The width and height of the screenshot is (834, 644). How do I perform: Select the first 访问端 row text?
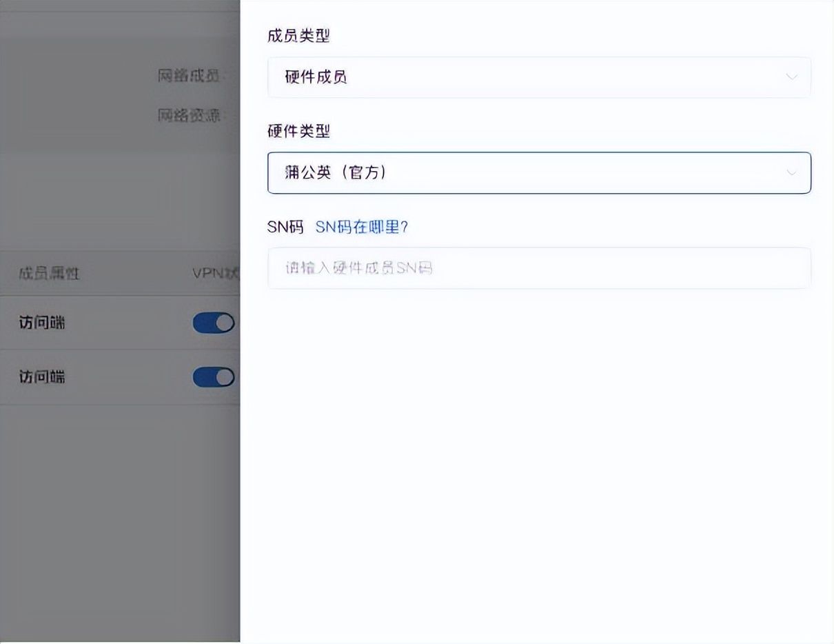tap(42, 322)
